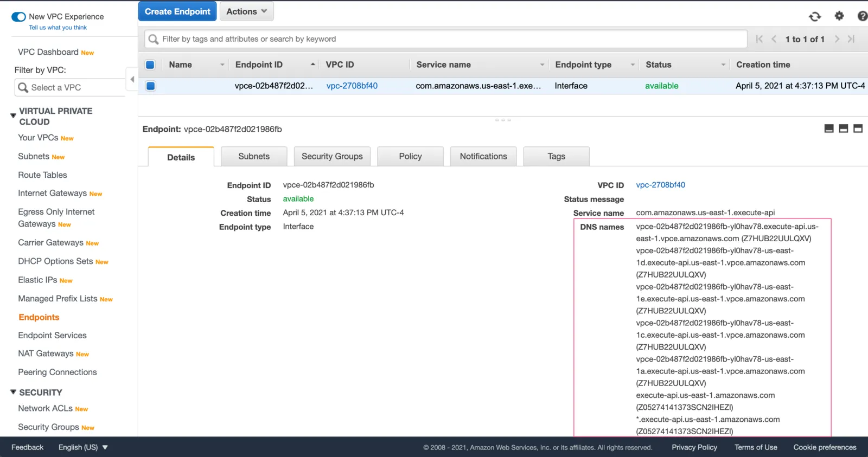Open Status column dropdown arrow
Viewport: 868px width, 457px height.
click(x=723, y=65)
